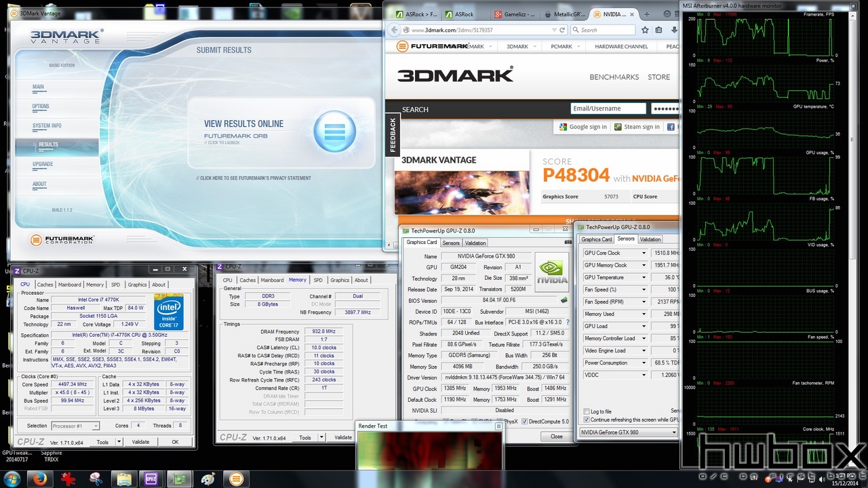Switch to Validation tab in Graphics Card GPU-Z
868x488 pixels.
[475, 243]
